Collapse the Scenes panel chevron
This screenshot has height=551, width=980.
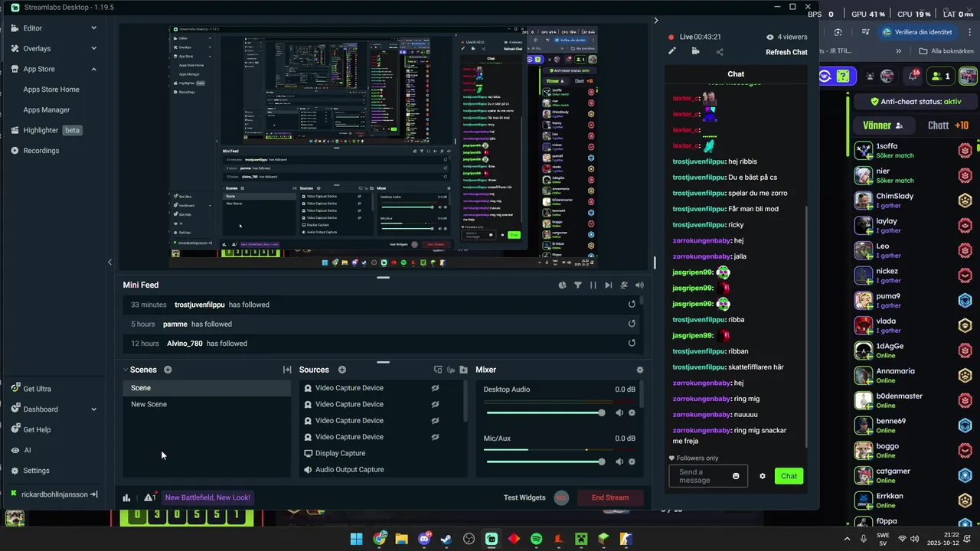pos(126,370)
